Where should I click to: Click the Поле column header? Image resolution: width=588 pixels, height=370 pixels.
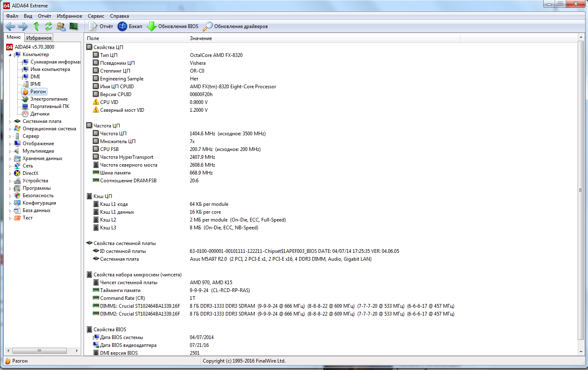[136, 38]
